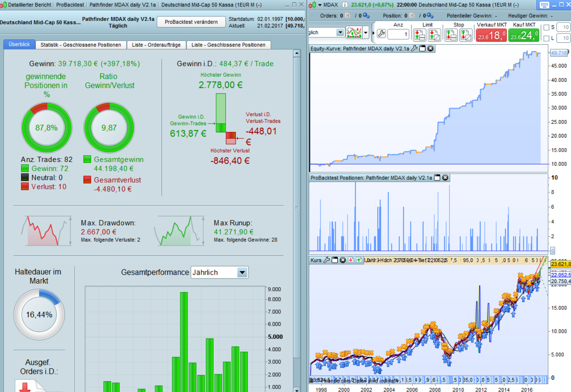571x392 pixels.
Task: Click the 87,8% winning positions donut chart
Action: click(x=47, y=128)
